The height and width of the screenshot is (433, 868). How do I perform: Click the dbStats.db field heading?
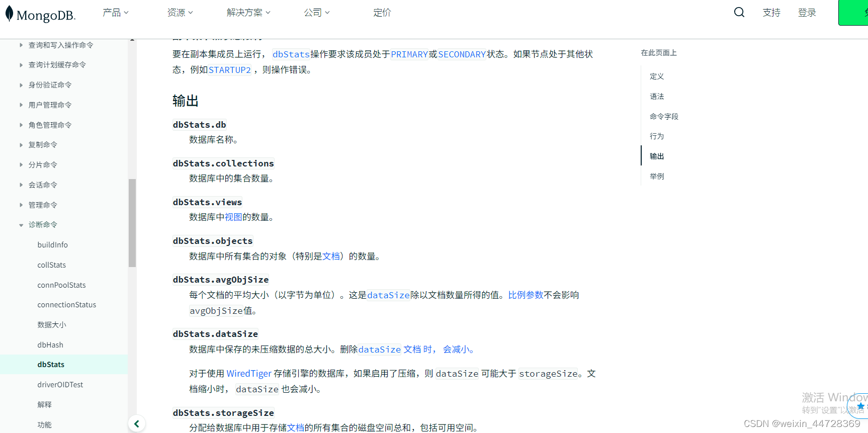coord(200,125)
